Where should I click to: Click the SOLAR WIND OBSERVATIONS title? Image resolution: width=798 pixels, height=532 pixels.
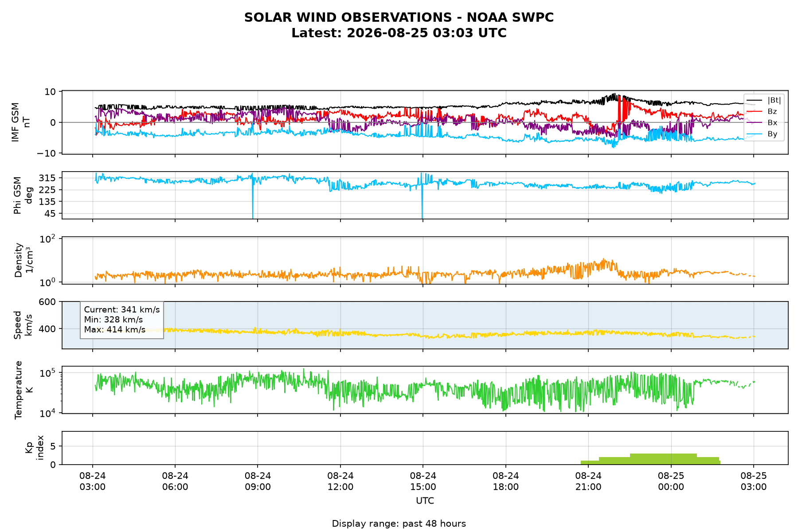coord(399,18)
